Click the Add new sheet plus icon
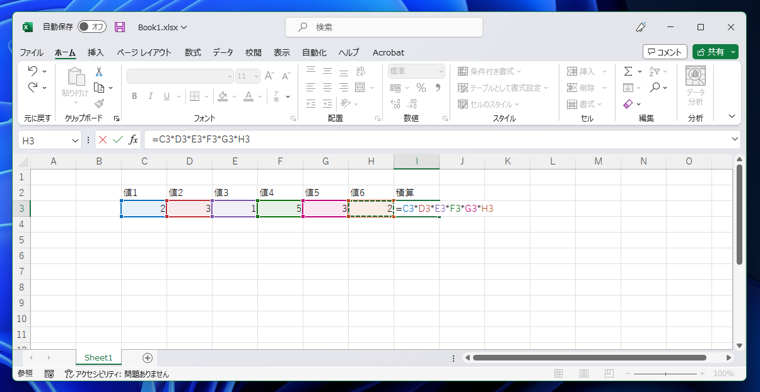760x392 pixels. (x=147, y=358)
